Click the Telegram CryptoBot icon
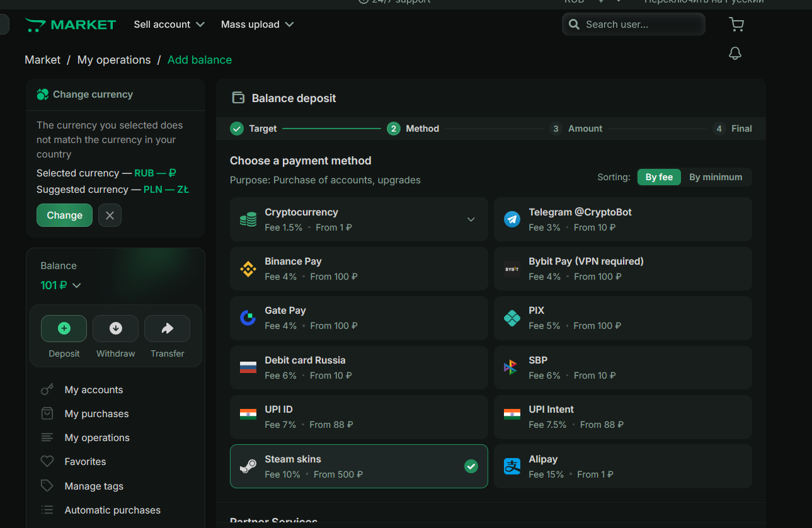Viewport: 812px width, 528px height. [x=512, y=219]
